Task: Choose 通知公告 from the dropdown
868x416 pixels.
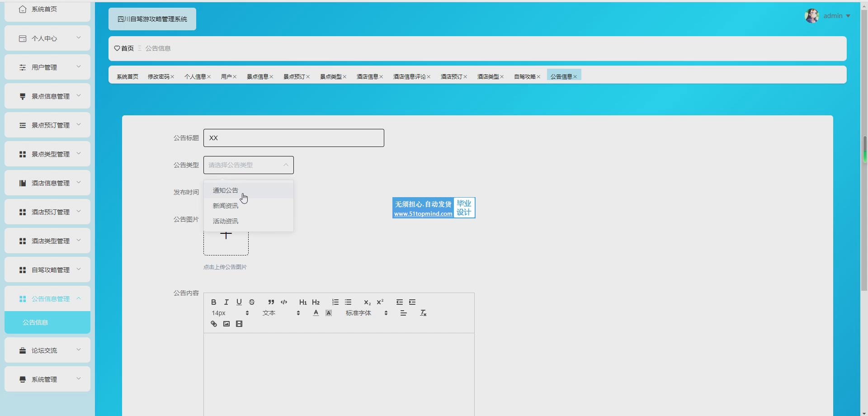Action: (249, 190)
